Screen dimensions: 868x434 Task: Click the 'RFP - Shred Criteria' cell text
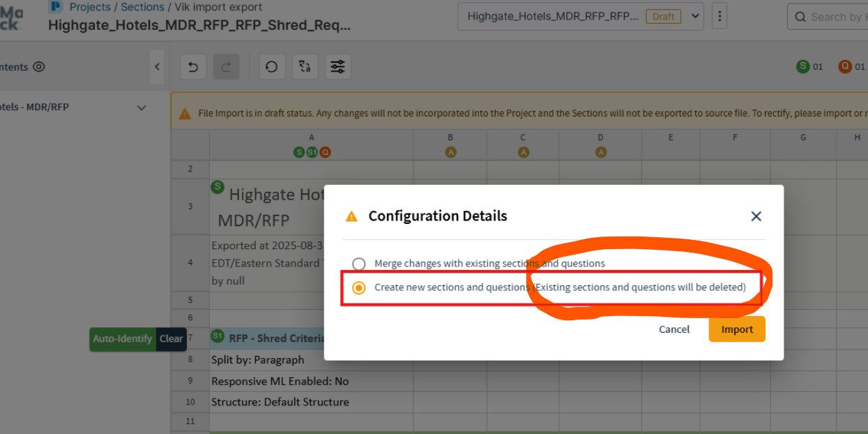277,338
